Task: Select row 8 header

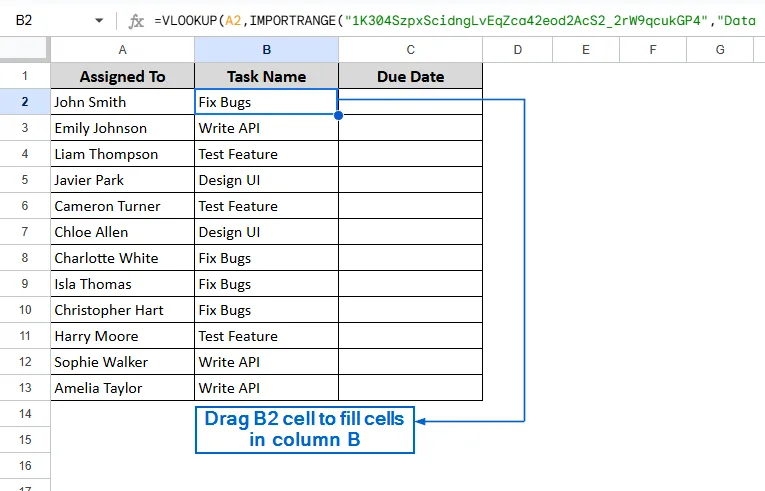Action: [25, 258]
